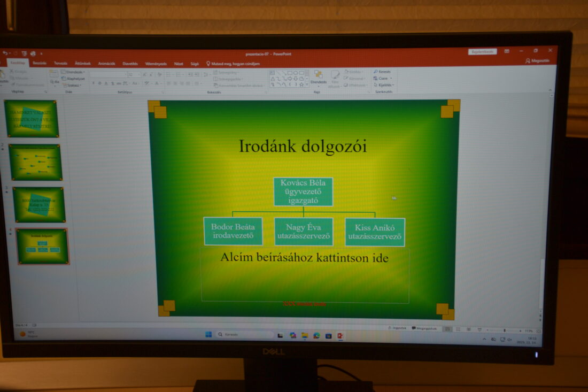588x392 pixels.
Task: Open the Tervezés ribbon tab
Action: click(60, 63)
